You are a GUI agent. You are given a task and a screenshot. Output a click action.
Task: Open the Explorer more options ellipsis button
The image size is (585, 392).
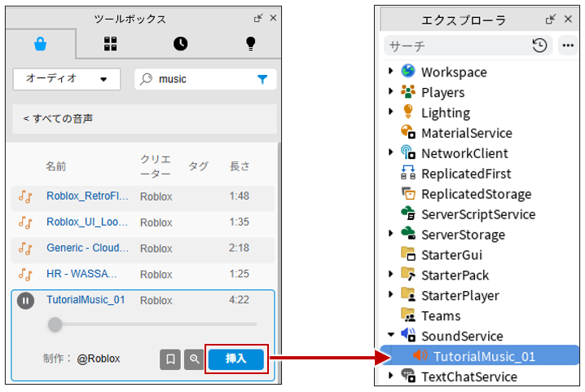(x=568, y=46)
